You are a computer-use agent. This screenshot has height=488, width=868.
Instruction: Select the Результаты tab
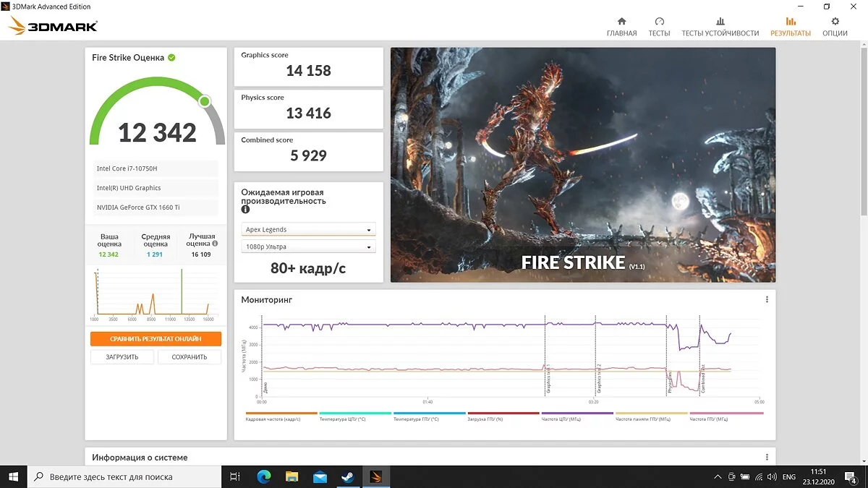pos(791,27)
